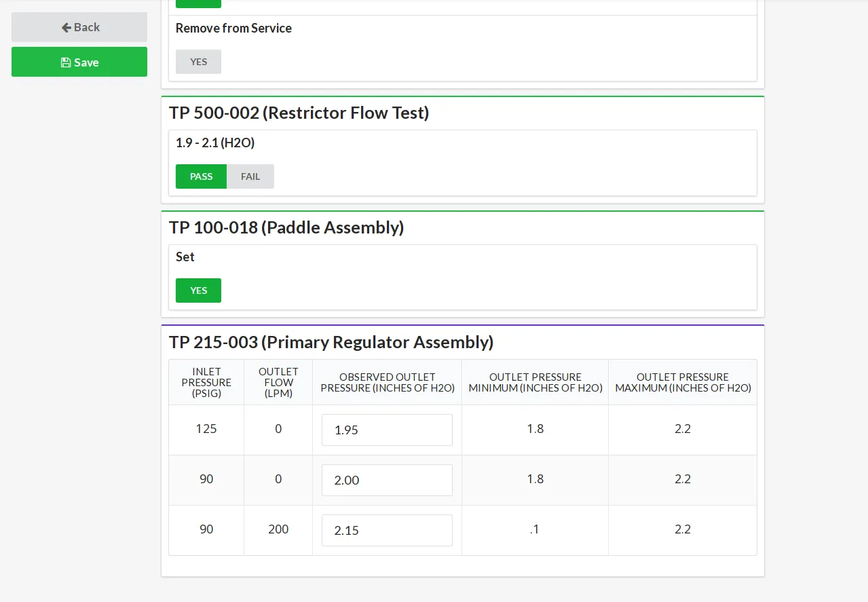Image resolution: width=868 pixels, height=602 pixels.
Task: Toggle YES under Remove from Service
Action: tap(198, 62)
